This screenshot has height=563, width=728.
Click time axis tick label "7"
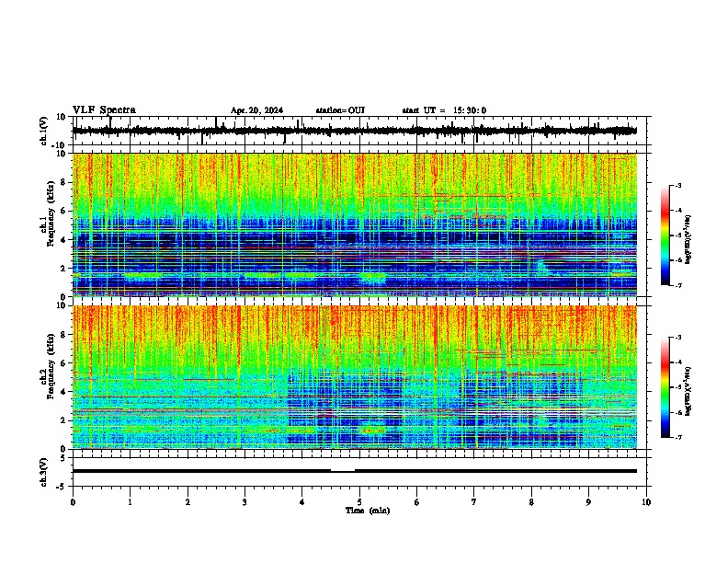474,502
